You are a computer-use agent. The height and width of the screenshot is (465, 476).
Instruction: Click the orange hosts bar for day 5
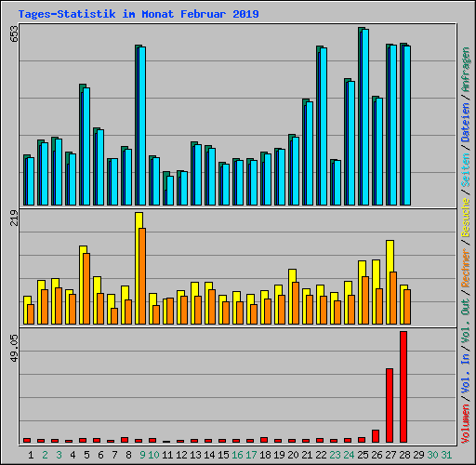[x=86, y=288]
